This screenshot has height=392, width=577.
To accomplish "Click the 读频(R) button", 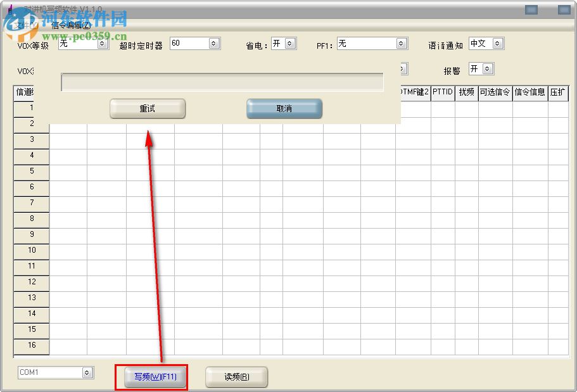I will tap(237, 377).
